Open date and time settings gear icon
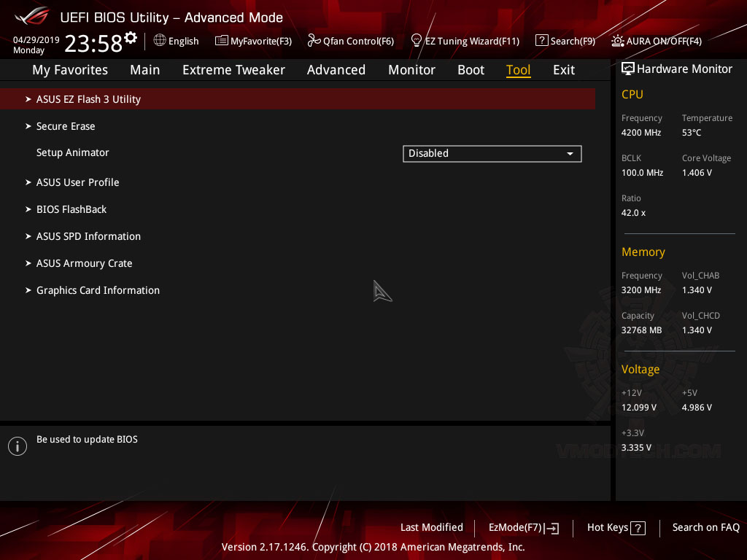747x560 pixels. pyautogui.click(x=131, y=37)
